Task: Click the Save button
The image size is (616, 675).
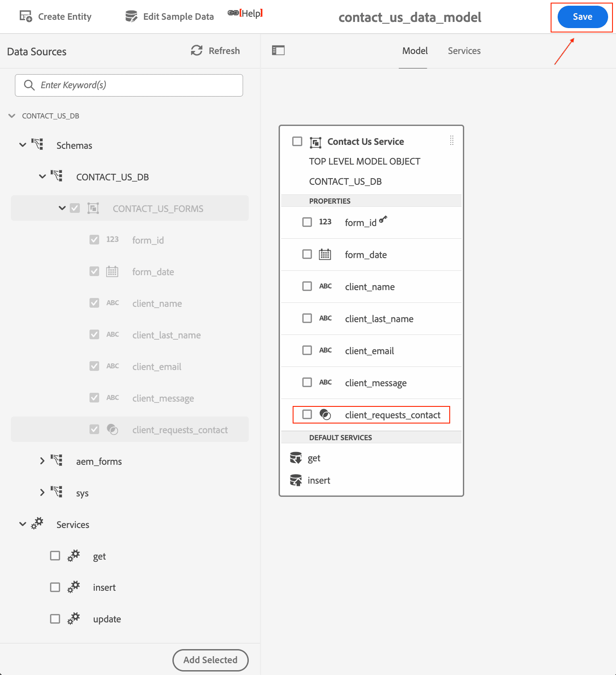Action: tap(583, 17)
